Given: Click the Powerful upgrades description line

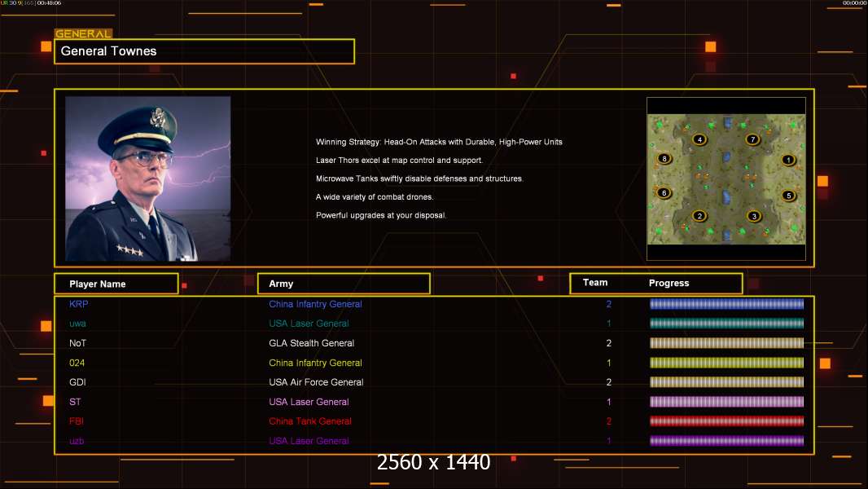Looking at the screenshot, I should [381, 215].
